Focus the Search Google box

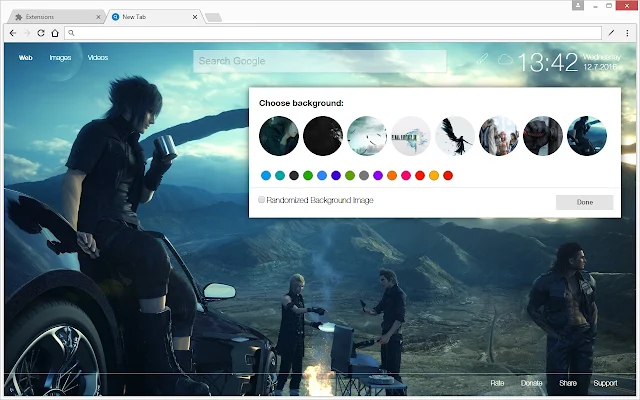click(320, 61)
